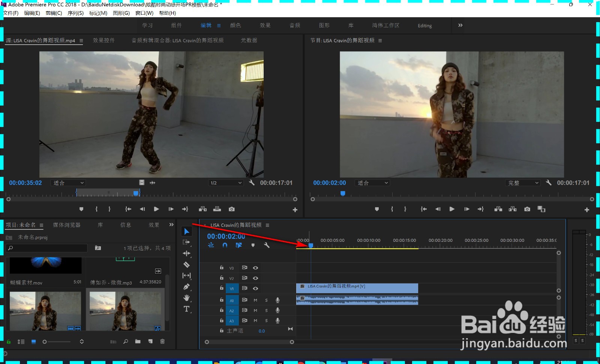
Task: Expand the workspace overflow chevron
Action: tap(460, 25)
